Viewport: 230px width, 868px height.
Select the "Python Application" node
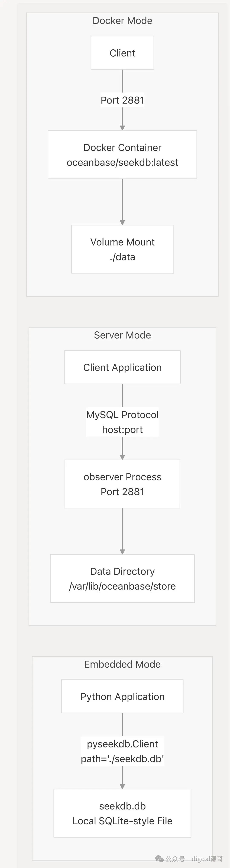[122, 697]
